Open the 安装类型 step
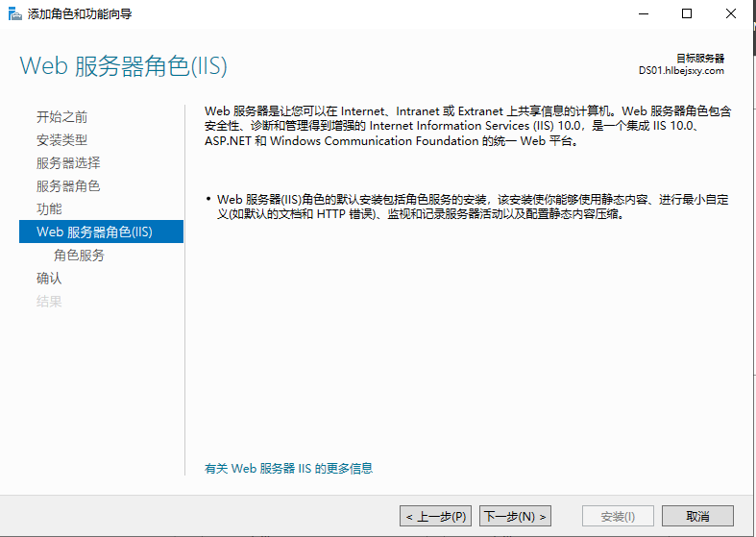 [x=61, y=140]
